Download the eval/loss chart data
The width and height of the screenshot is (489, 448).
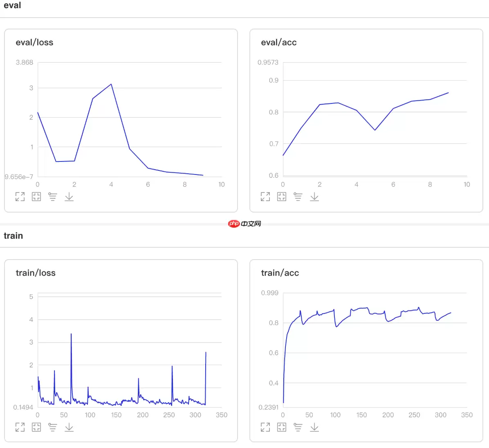(x=69, y=197)
